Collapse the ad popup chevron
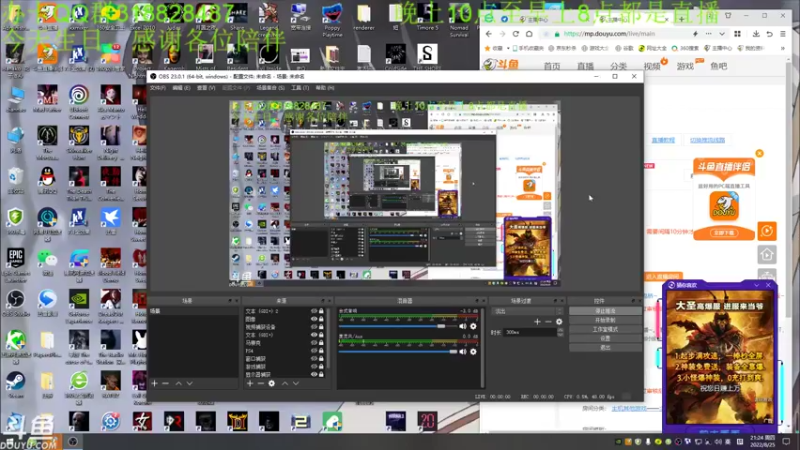Viewport: 800px width, 450px height. 757,285
